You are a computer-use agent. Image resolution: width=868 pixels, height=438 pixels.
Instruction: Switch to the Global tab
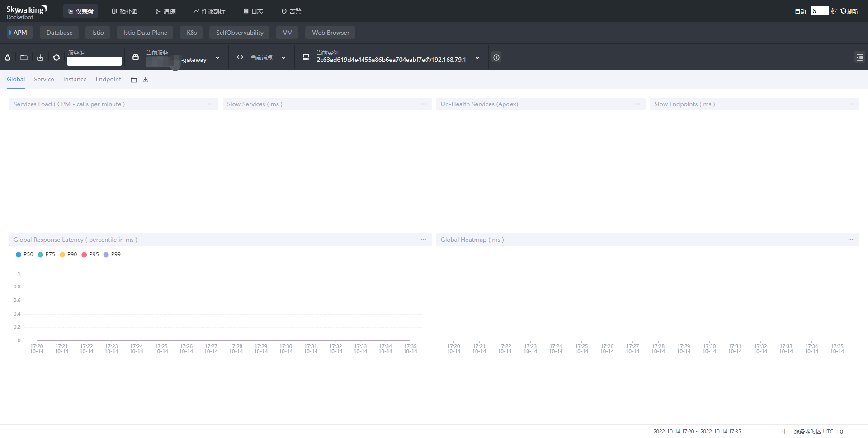click(x=16, y=79)
